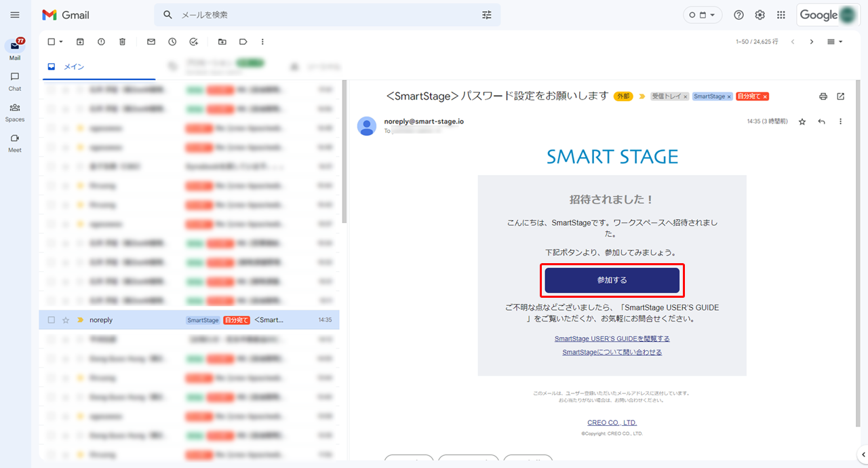
Task: Open the Labels icon in toolbar
Action: [x=243, y=42]
